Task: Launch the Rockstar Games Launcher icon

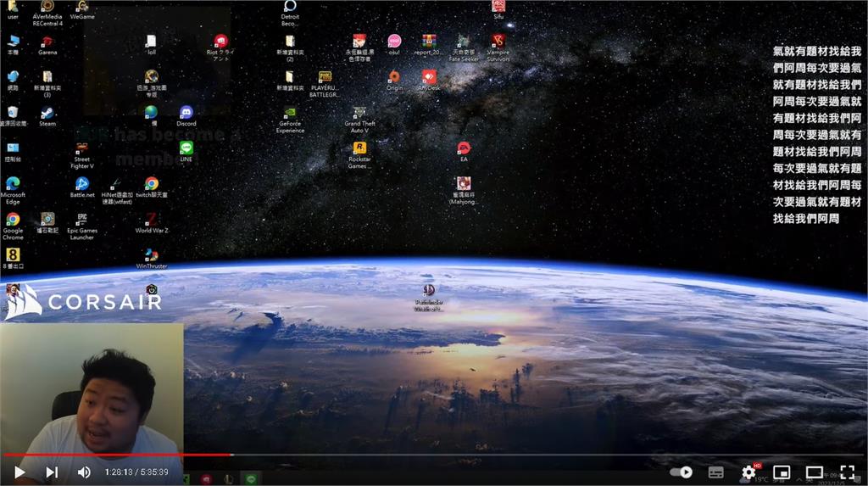Action: pos(359,155)
